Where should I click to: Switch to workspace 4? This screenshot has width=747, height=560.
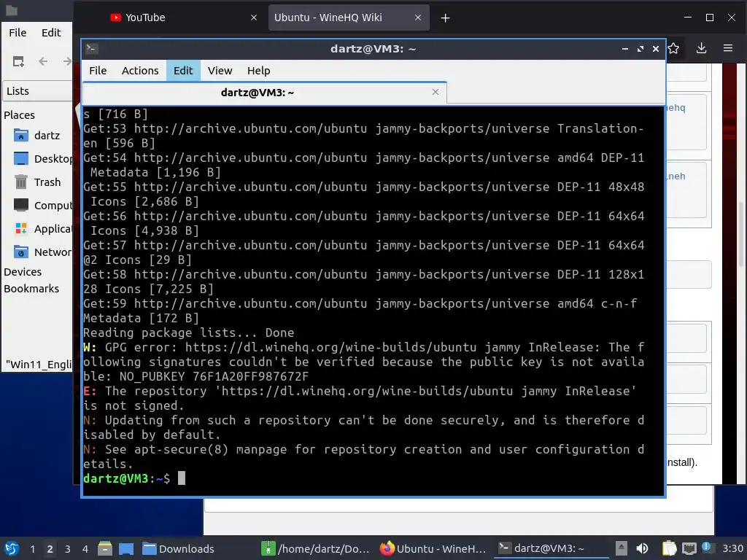(85, 549)
